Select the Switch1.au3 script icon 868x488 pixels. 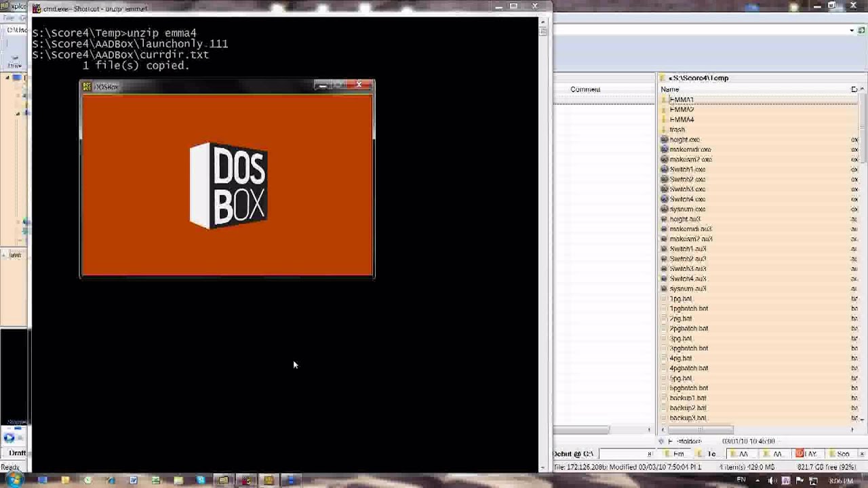(665, 249)
